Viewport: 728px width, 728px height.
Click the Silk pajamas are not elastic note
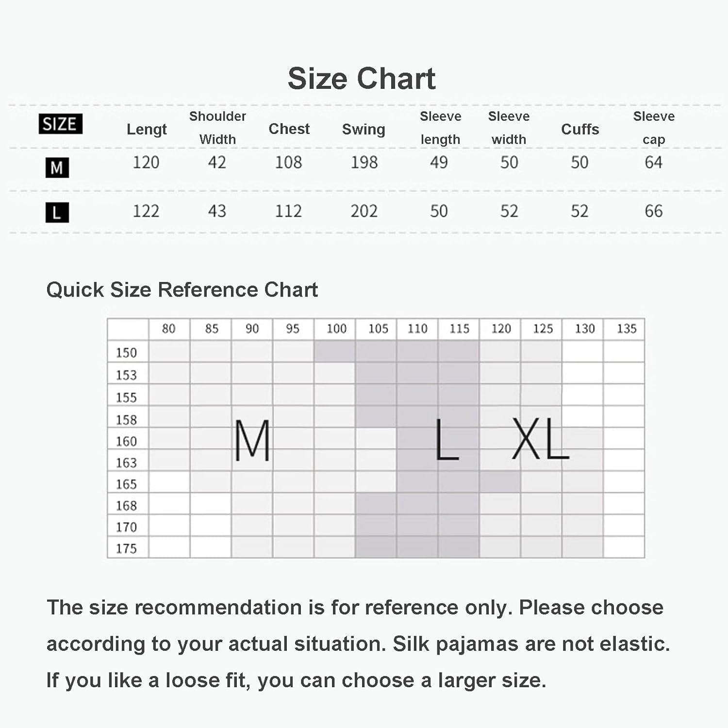coord(531,644)
